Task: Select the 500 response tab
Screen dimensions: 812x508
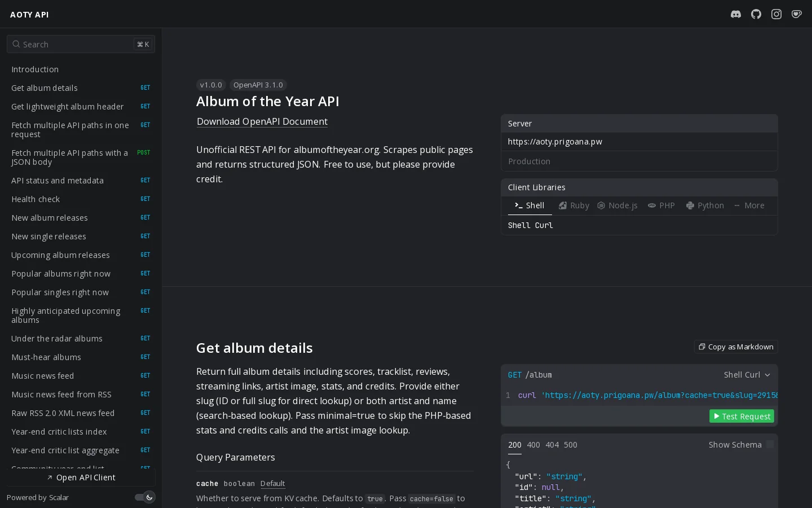Action: (571, 445)
